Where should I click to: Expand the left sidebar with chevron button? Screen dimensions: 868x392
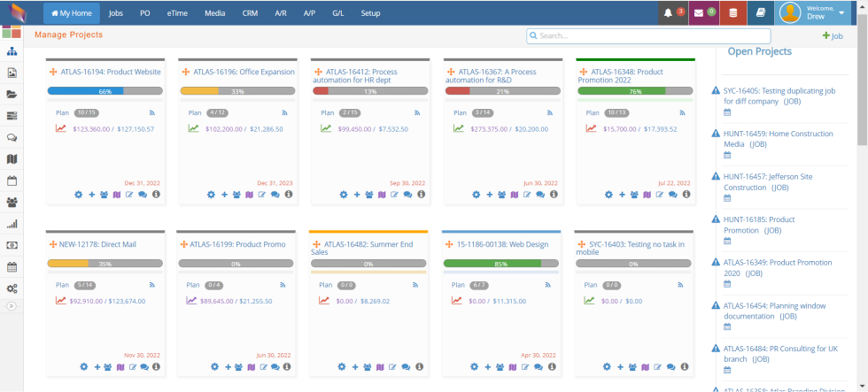click(x=12, y=305)
